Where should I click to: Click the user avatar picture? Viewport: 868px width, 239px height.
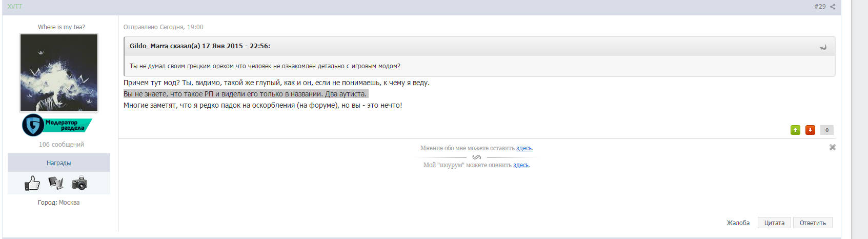[x=59, y=73]
